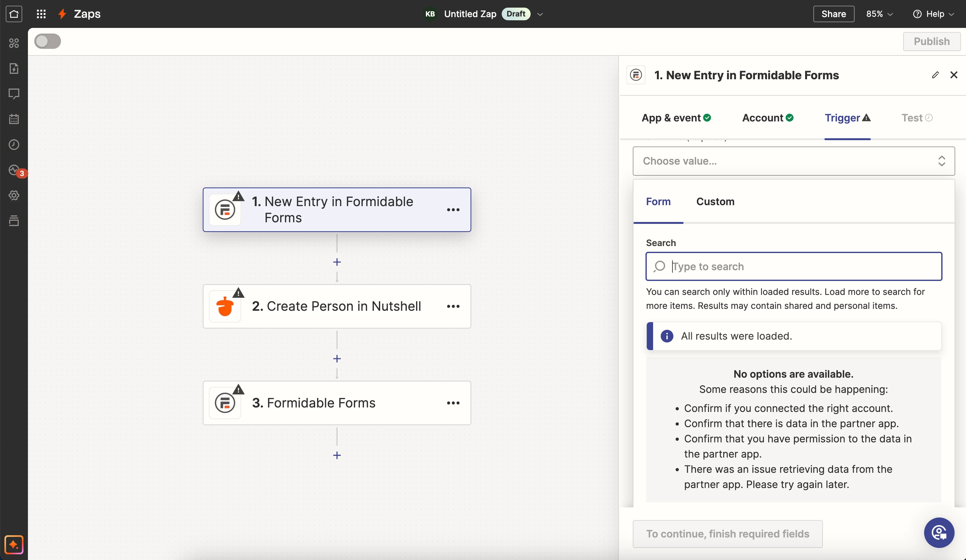Image resolution: width=966 pixels, height=560 pixels.
Task: Open settings gear in left sidebar
Action: [14, 195]
